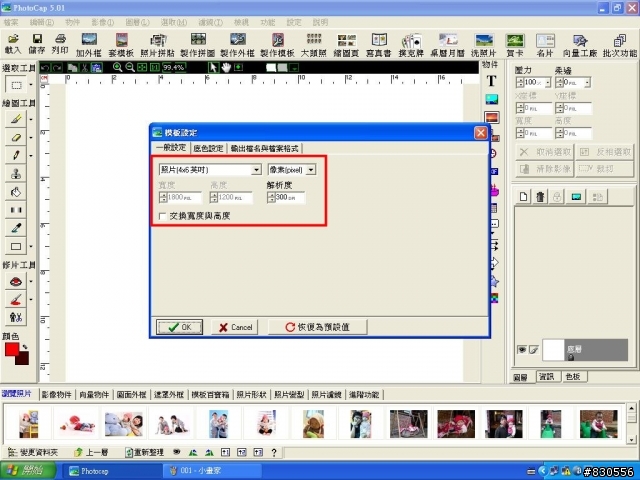Open the 名片 business card tool
The width and height of the screenshot is (640, 480).
point(545,45)
